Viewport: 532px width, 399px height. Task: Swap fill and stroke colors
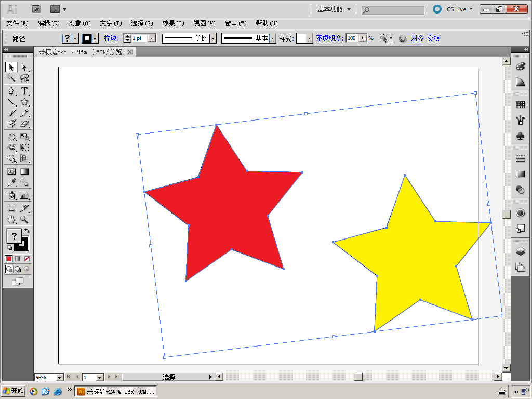[x=27, y=231]
